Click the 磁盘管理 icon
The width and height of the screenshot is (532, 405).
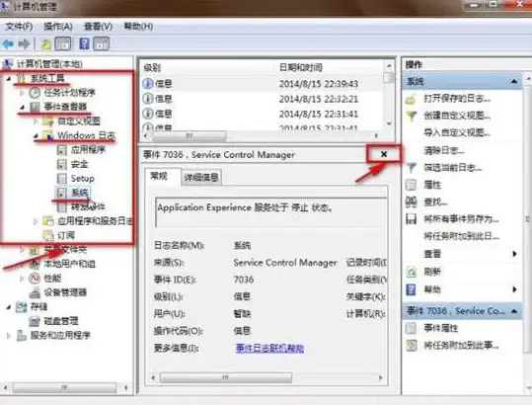35,321
